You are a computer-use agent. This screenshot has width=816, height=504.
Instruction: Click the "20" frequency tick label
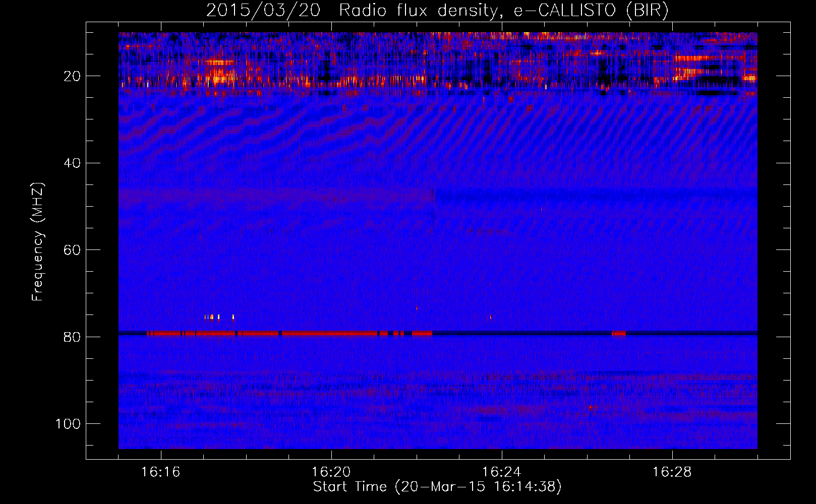(x=72, y=76)
